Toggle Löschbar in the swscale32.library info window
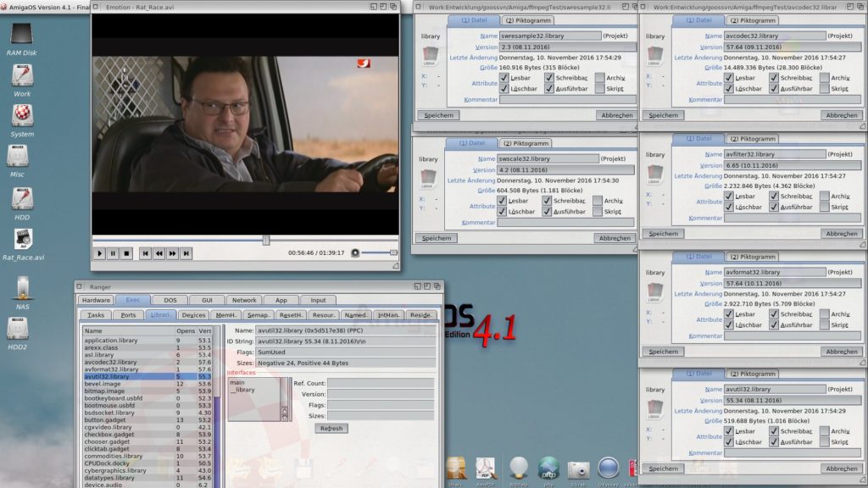868x488 pixels. point(502,211)
